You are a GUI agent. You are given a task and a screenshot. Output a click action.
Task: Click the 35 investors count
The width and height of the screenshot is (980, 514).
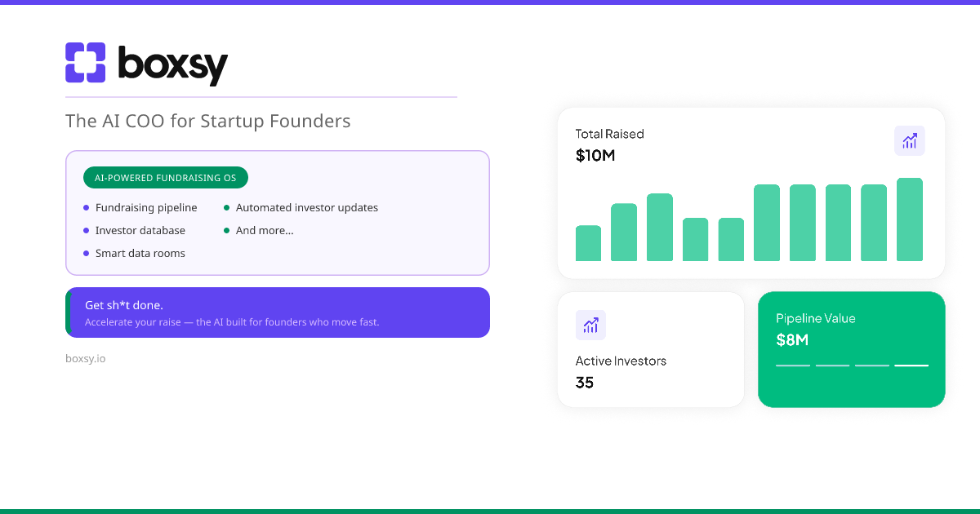(x=585, y=383)
